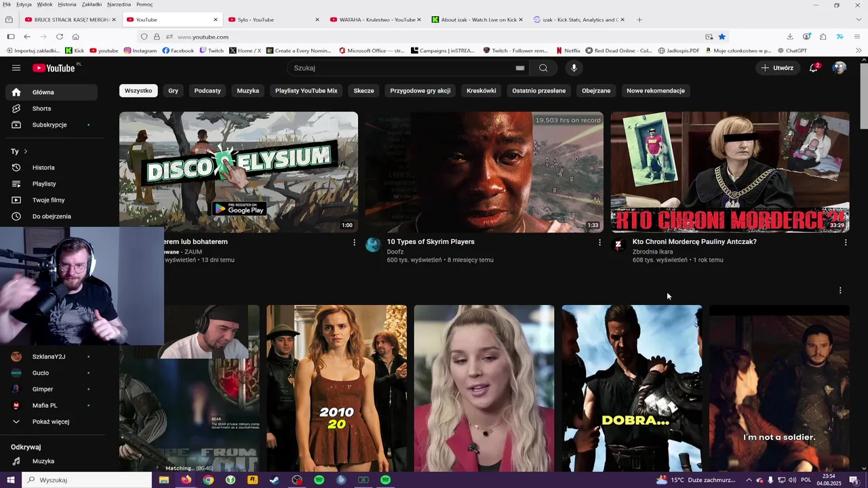Open the Twitch bookmark

tap(212, 50)
